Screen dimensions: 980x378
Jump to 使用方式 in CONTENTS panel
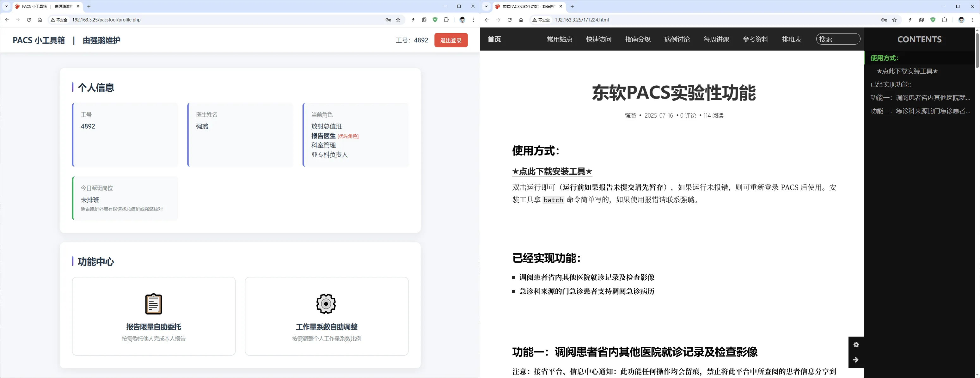click(884, 58)
